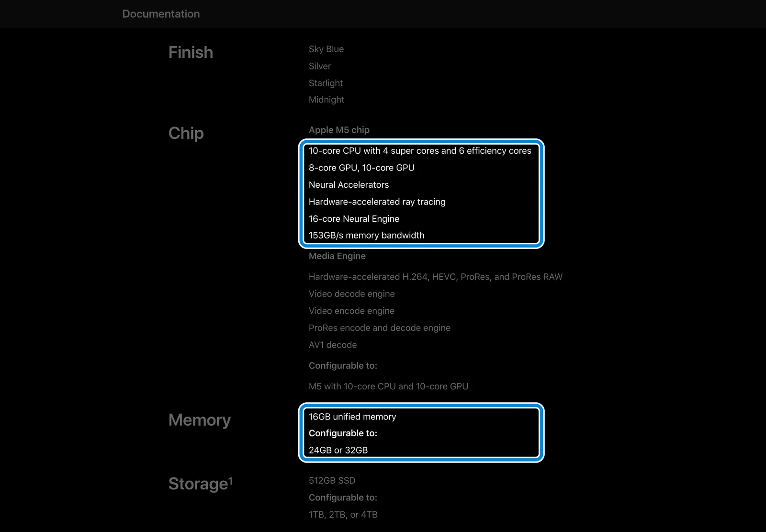766x532 pixels.
Task: Click the 512GB SSD storage text
Action: (x=332, y=480)
